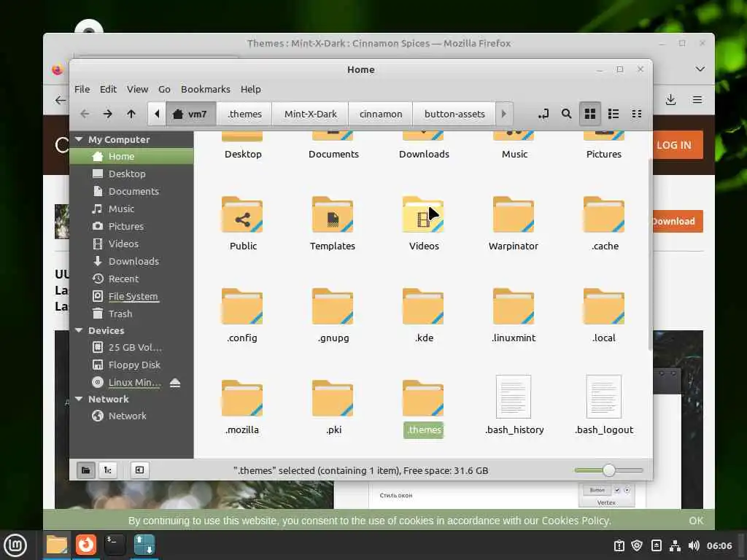Go back in Nemo navigation history
Image resolution: width=747 pixels, height=560 pixels.
click(85, 114)
